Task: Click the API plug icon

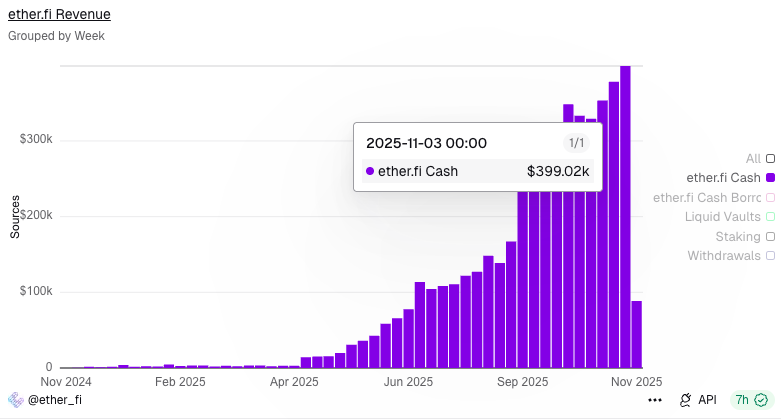Action: tap(686, 400)
